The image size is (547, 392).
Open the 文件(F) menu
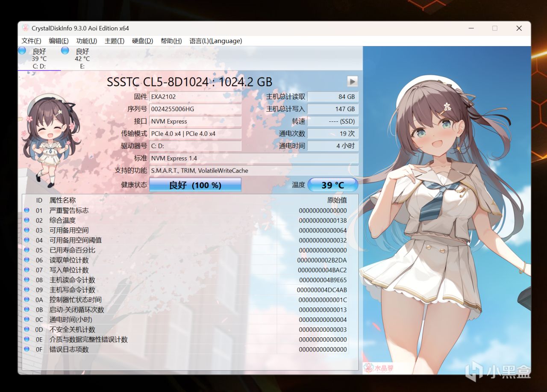[x=31, y=41]
